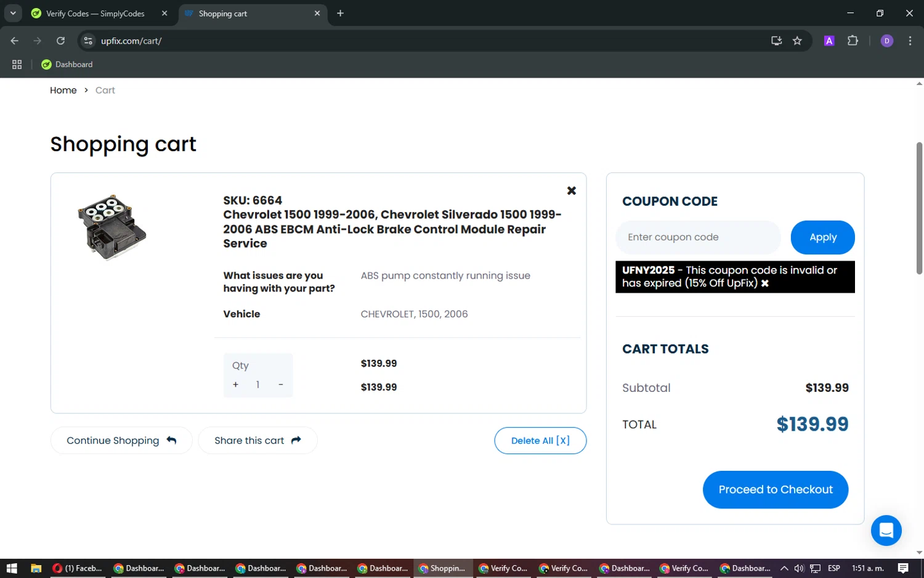
Task: Apply the coupon code
Action: [x=822, y=237]
